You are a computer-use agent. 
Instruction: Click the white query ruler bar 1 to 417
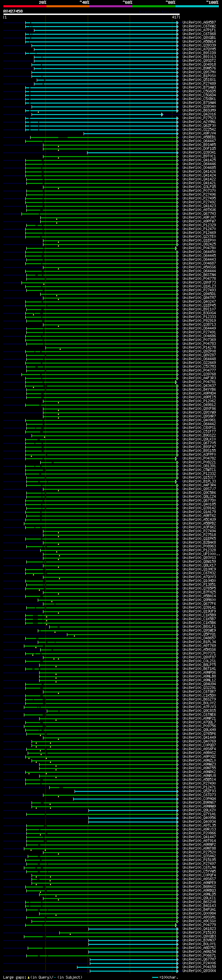(92, 15)
